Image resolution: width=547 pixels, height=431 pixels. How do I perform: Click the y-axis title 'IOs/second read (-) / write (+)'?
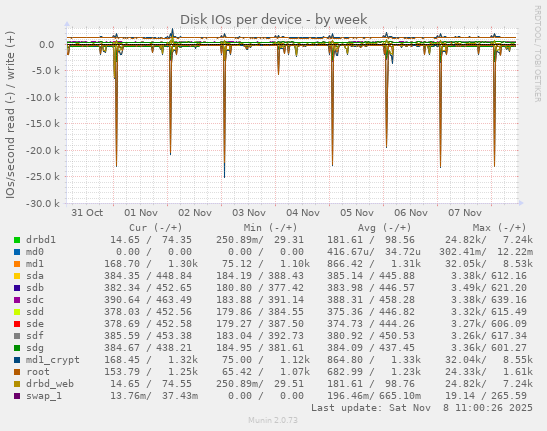click(10, 115)
